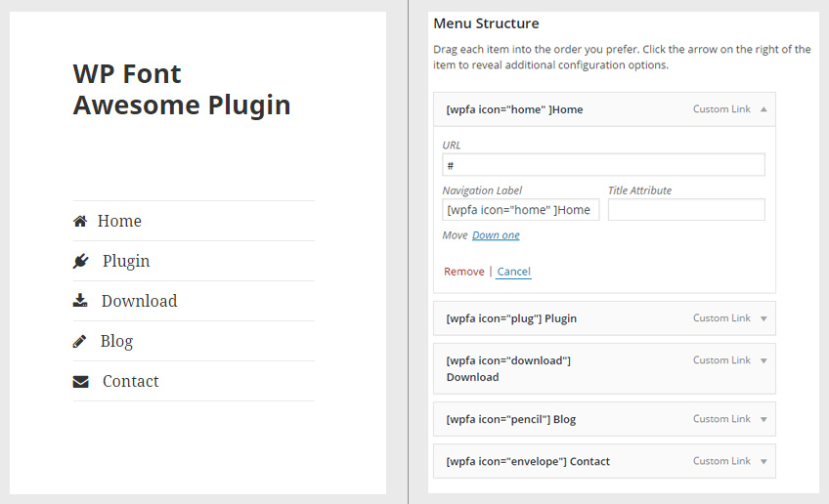Screen dimensions: 829x504
Task: Click the Remove link
Action: pyautogui.click(x=464, y=272)
